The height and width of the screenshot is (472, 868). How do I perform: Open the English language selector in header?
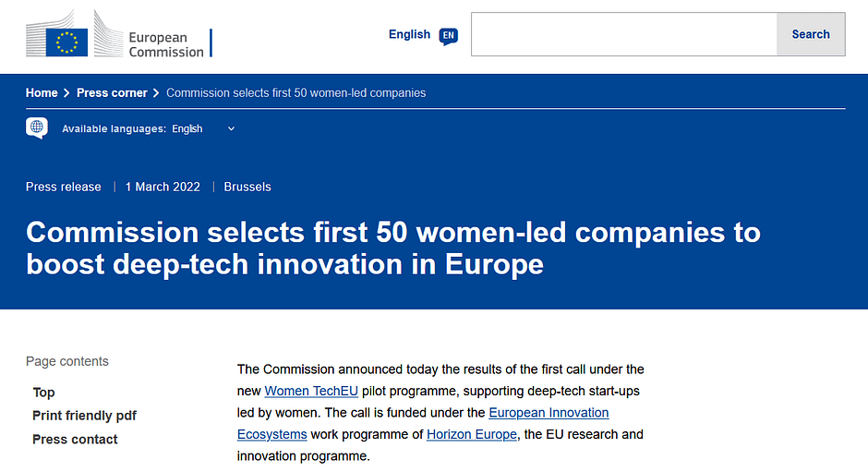tap(423, 35)
